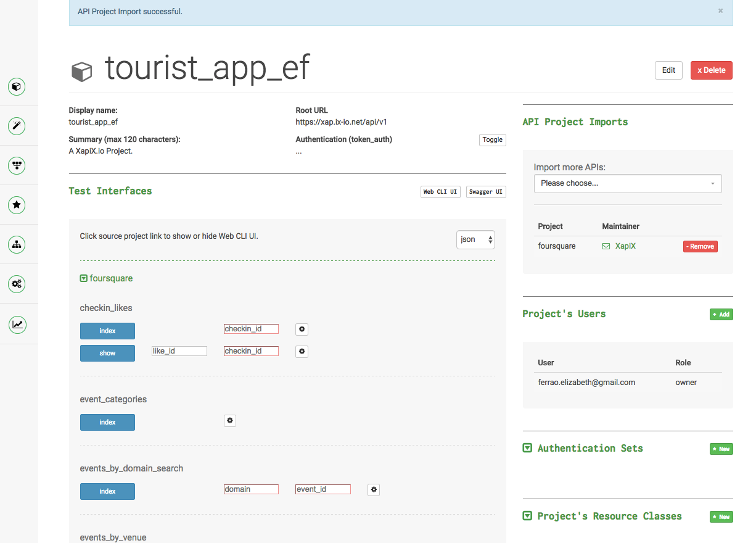
Task: Collapse the Project's Resource Classes section
Action: (527, 516)
